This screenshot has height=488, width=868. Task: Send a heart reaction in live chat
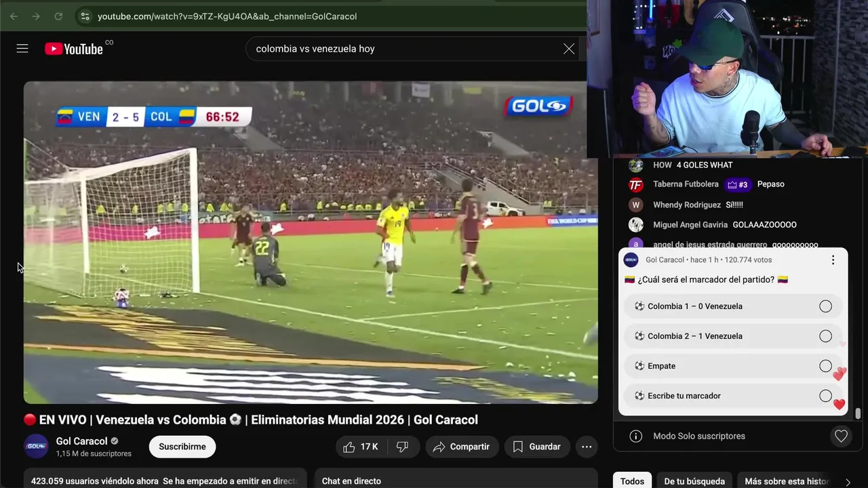pyautogui.click(x=841, y=436)
